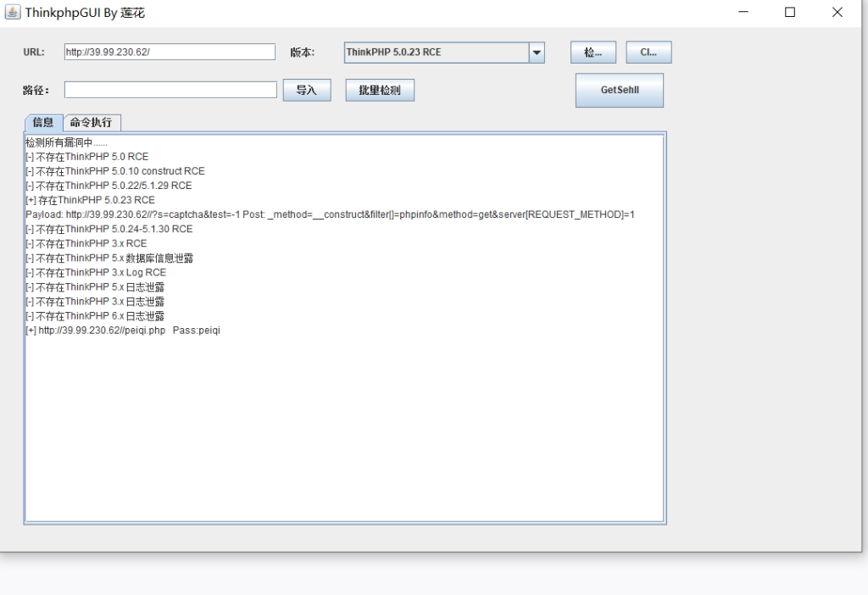Click the Payload line in the output
The image size is (868, 595).
tap(330, 214)
